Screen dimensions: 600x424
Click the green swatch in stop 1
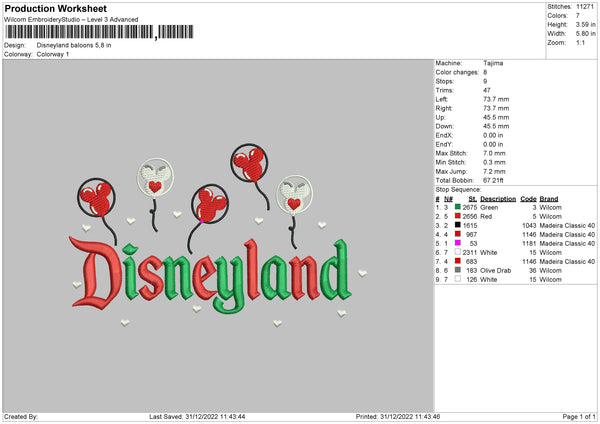pyautogui.click(x=458, y=207)
